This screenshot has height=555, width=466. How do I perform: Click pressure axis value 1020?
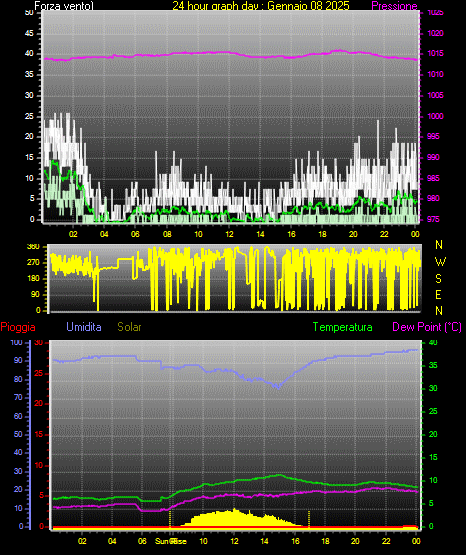pyautogui.click(x=435, y=33)
